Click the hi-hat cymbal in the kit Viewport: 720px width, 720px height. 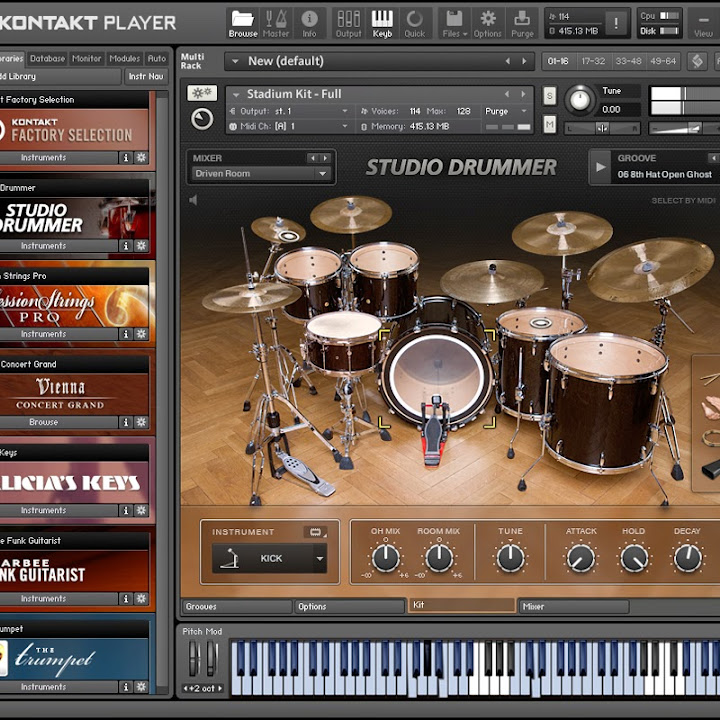point(252,297)
